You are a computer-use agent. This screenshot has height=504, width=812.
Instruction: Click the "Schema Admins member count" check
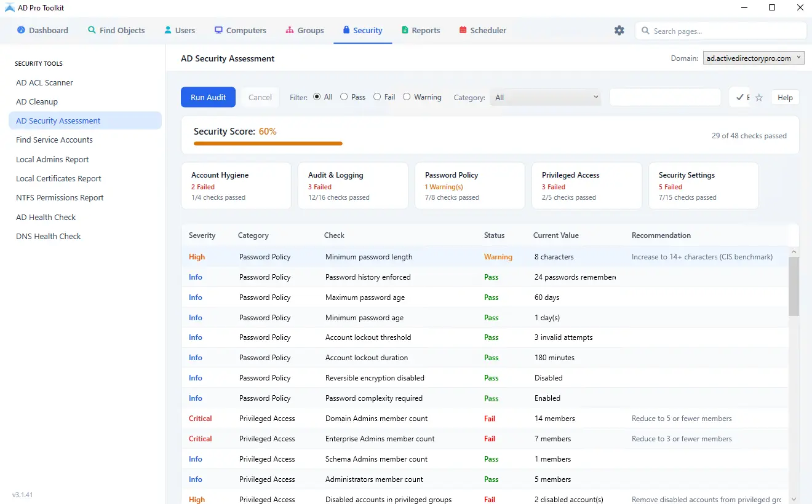point(376,459)
